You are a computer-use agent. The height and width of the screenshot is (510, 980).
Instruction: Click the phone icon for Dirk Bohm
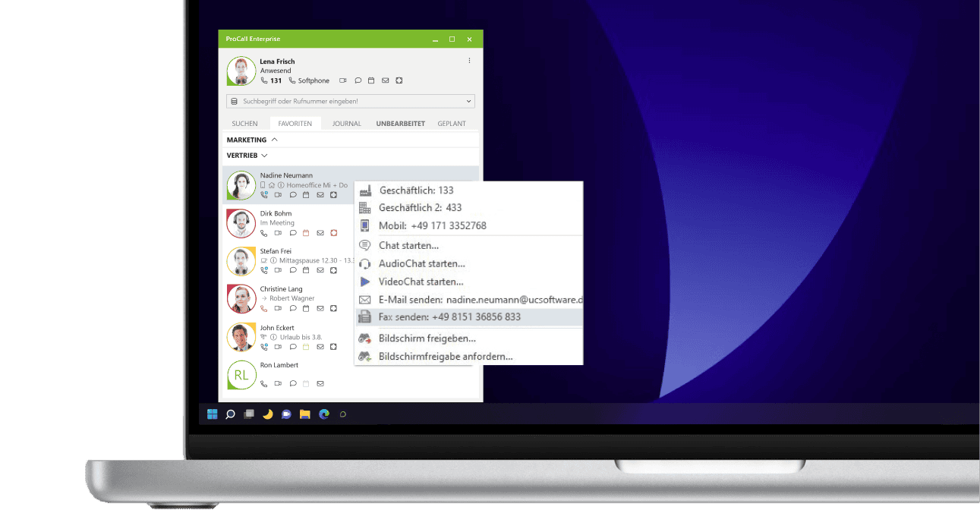[264, 233]
